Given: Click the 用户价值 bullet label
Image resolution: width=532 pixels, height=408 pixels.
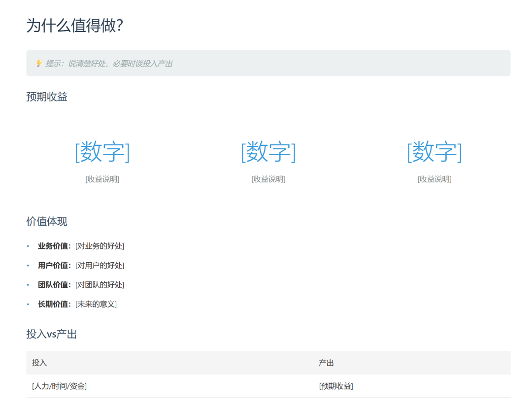Looking at the screenshot, I should [54, 266].
